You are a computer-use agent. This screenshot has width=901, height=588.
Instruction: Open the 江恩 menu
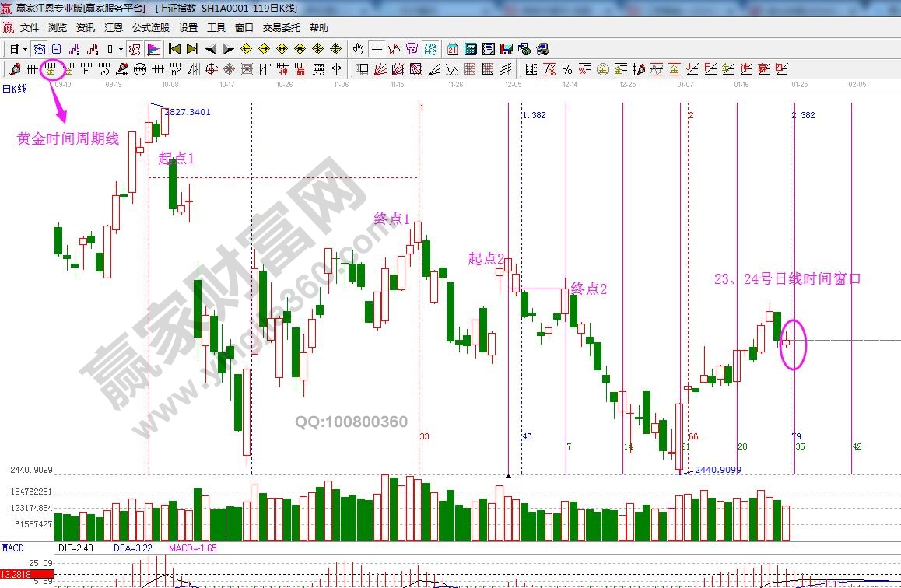click(114, 28)
